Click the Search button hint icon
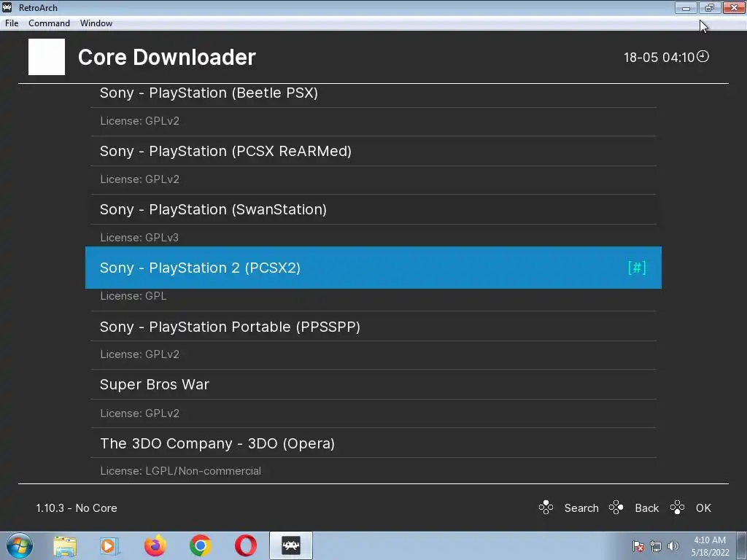 point(546,507)
